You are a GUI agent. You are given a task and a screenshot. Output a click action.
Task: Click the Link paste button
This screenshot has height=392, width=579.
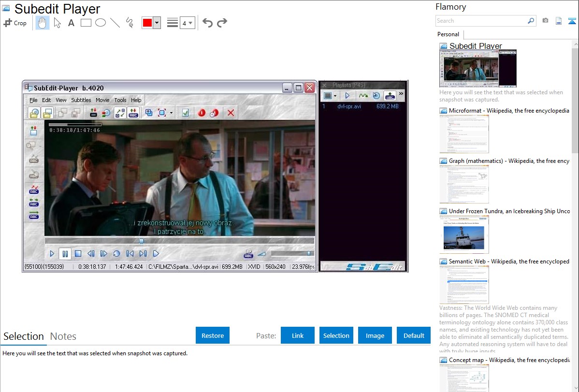click(x=298, y=335)
